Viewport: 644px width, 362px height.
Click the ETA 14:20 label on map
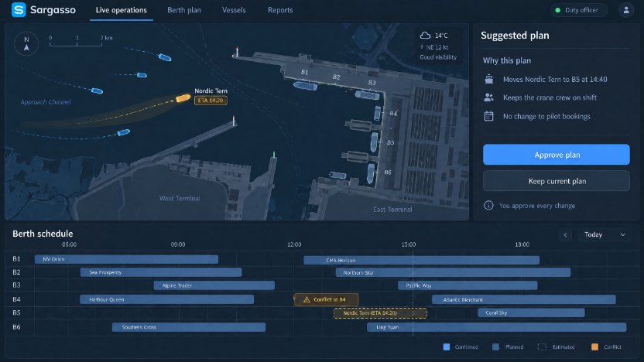[x=211, y=101]
